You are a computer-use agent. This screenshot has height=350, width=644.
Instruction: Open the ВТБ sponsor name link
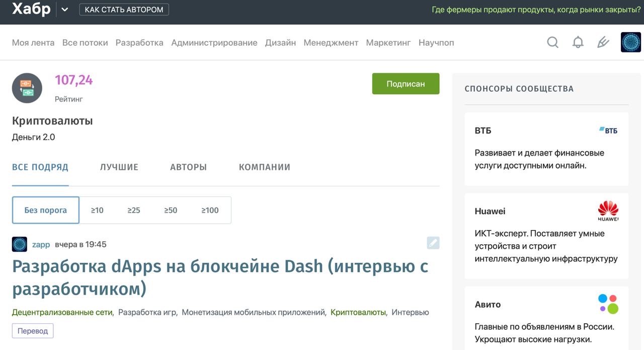[x=483, y=130]
